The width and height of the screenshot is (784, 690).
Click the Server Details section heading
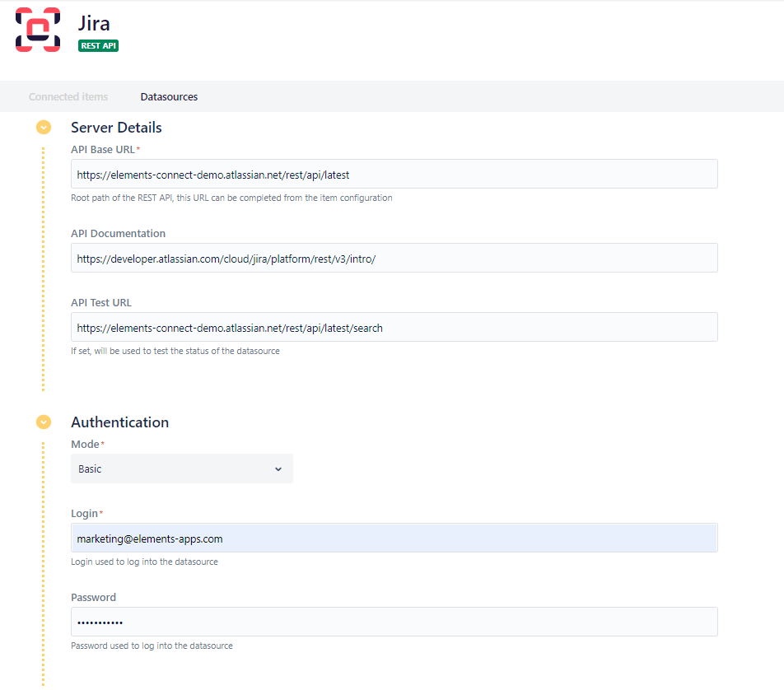115,128
